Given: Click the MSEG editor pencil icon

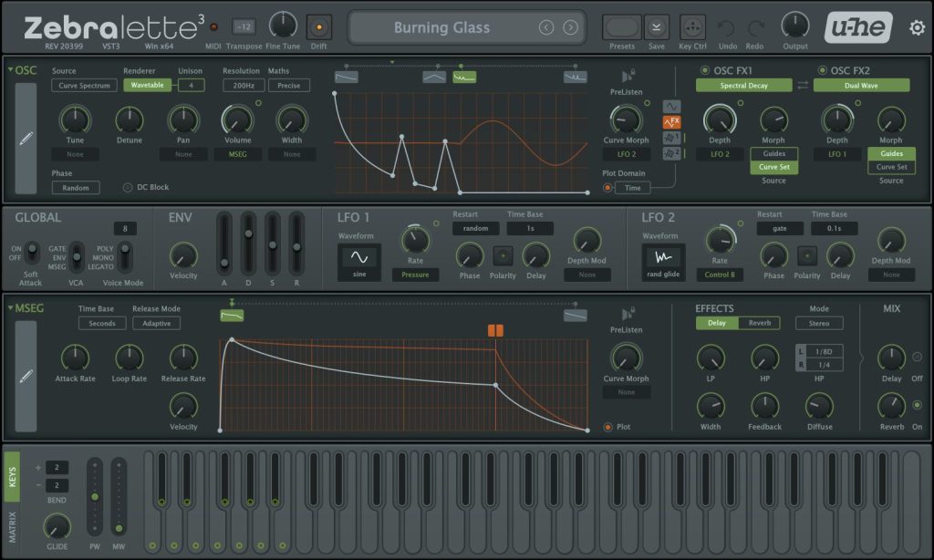Looking at the screenshot, I should click(x=26, y=376).
